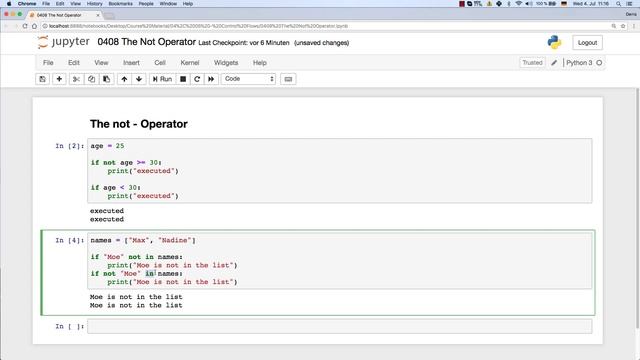Screen dimensions: 640x360
Task: Click into the names list code cell
Action: 340,261
